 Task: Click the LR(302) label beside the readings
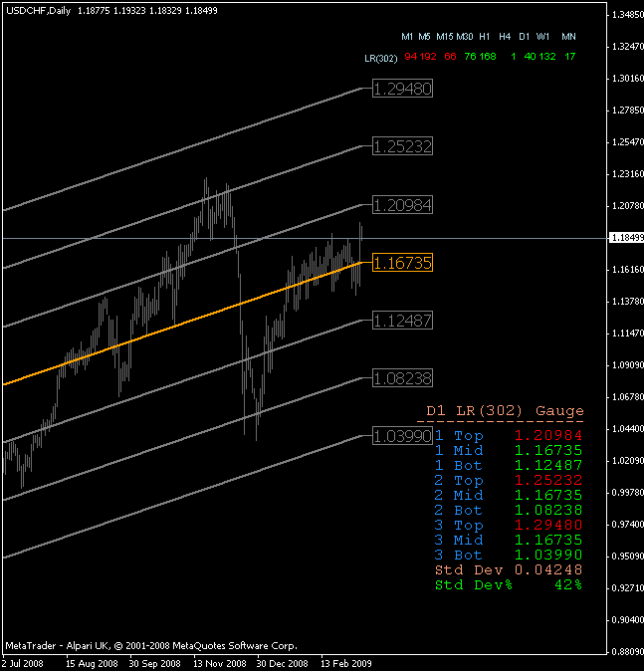tap(381, 58)
